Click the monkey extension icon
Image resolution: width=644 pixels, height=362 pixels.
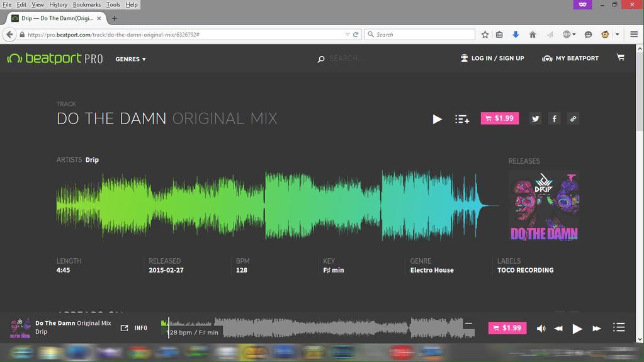605,35
